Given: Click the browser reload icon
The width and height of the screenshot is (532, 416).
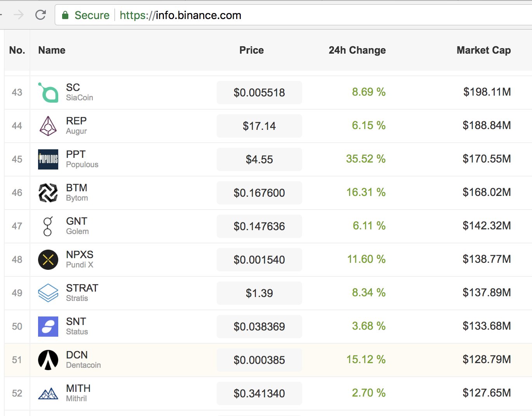Looking at the screenshot, I should point(40,15).
